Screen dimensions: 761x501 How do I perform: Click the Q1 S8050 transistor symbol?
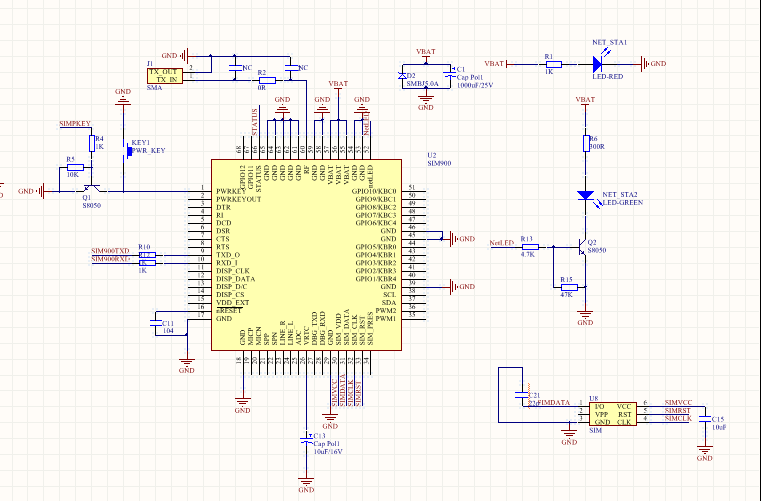[x=91, y=187]
